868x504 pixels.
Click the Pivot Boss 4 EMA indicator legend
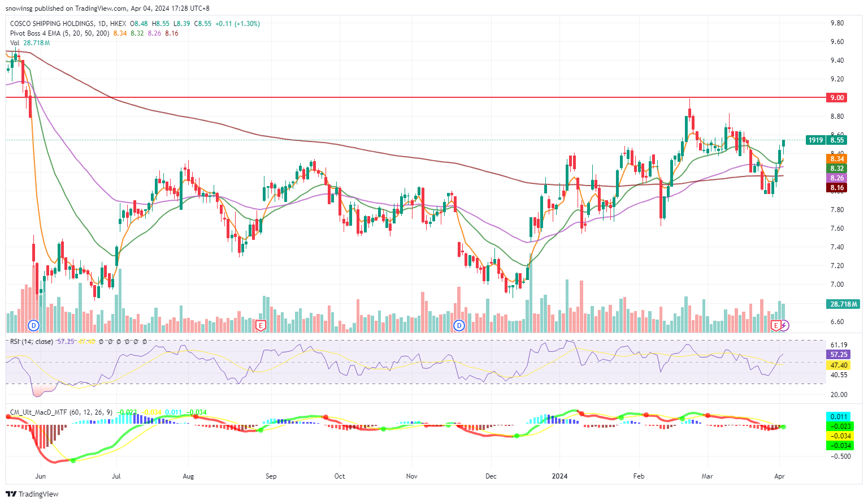pyautogui.click(x=60, y=33)
